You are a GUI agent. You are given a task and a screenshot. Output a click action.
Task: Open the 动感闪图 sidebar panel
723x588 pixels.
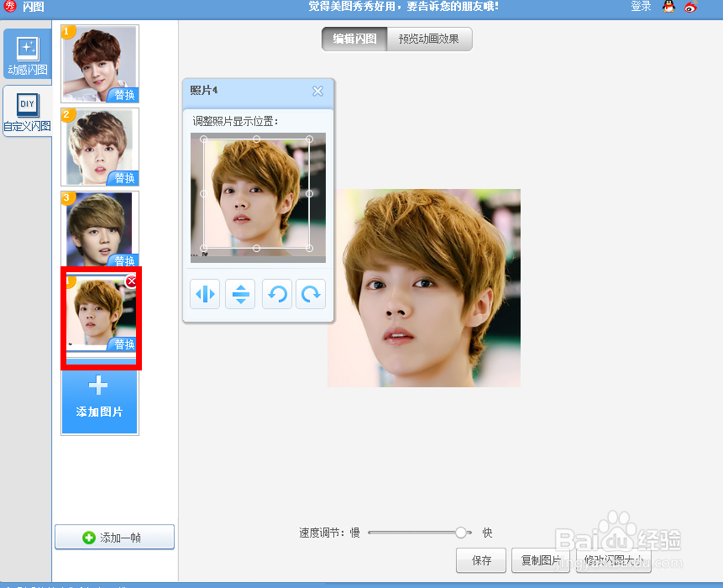click(27, 54)
